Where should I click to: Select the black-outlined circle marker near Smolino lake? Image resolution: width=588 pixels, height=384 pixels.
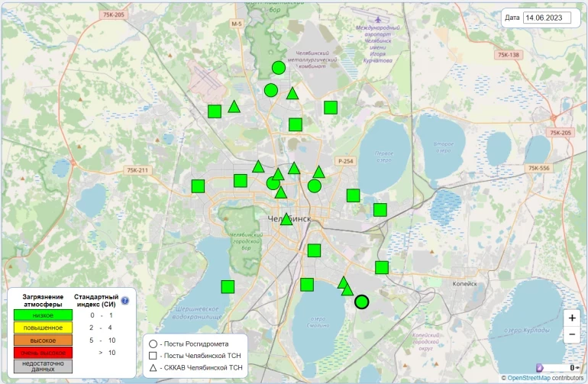pos(362,302)
